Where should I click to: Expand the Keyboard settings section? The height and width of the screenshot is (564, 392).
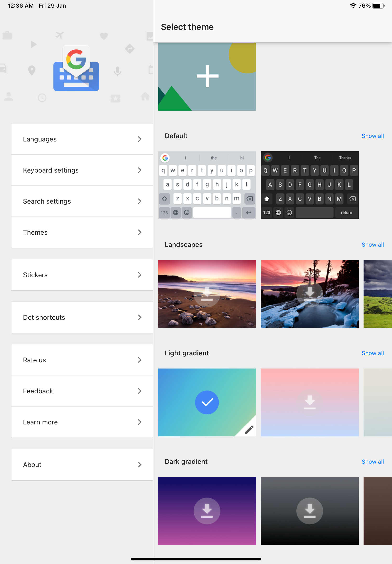tap(82, 170)
